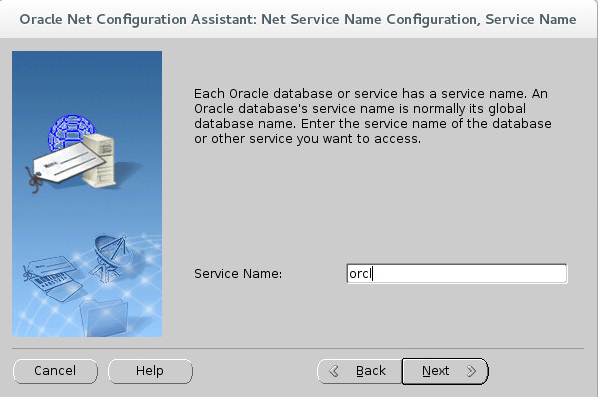Click the wizard title heading text

298,19
